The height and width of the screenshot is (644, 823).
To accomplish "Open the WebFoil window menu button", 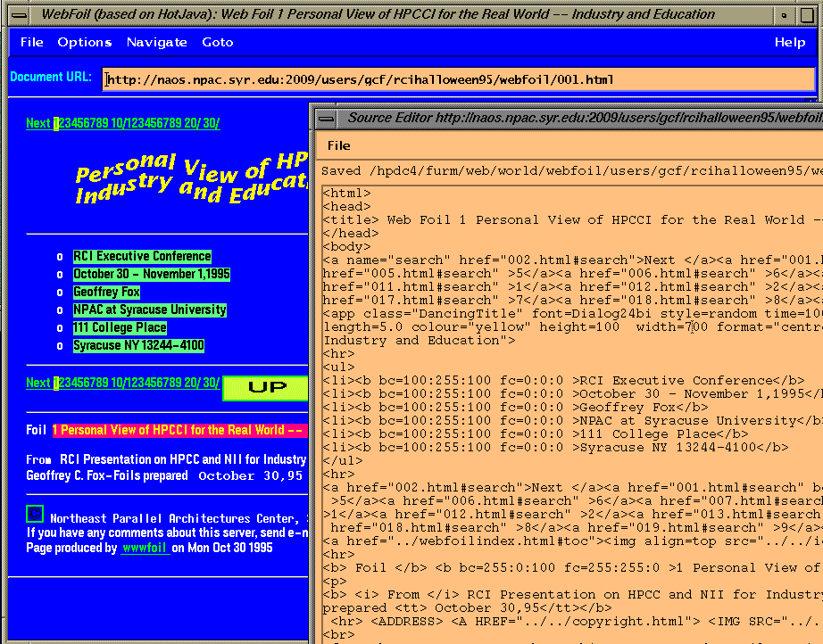I will (x=20, y=14).
